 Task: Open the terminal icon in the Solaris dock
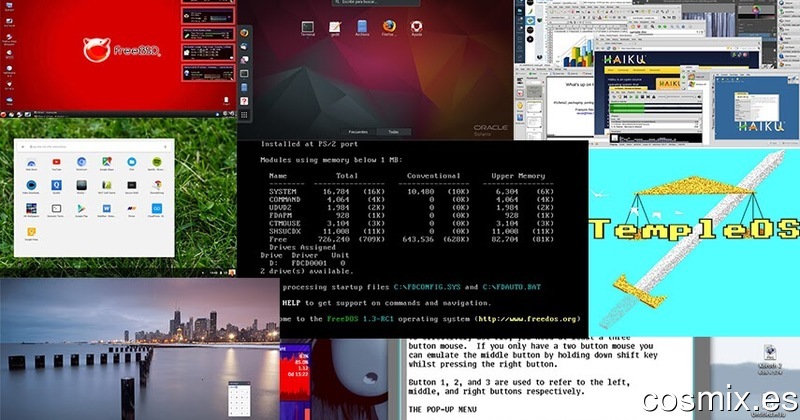coord(244,73)
